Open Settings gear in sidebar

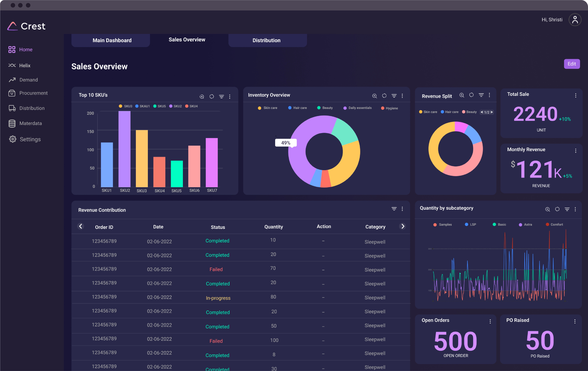(x=13, y=139)
